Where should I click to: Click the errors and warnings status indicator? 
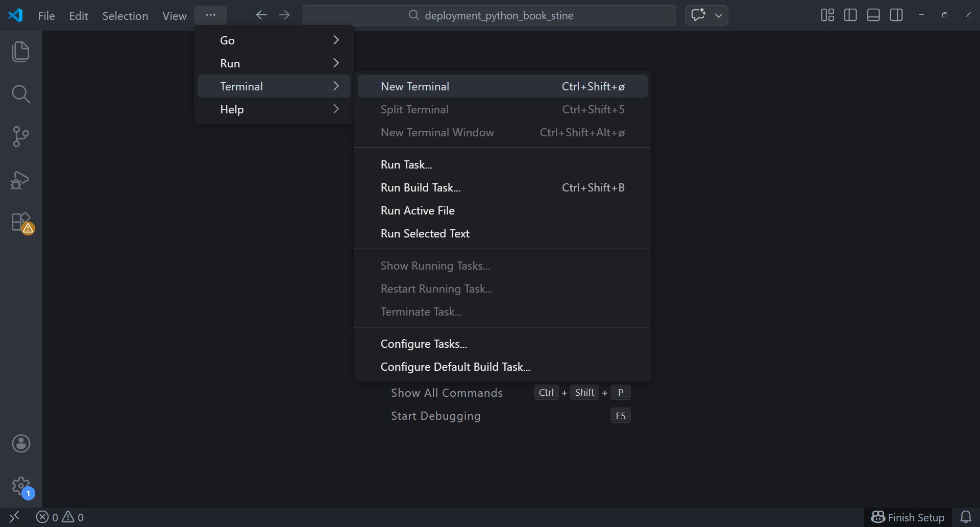[60, 517]
